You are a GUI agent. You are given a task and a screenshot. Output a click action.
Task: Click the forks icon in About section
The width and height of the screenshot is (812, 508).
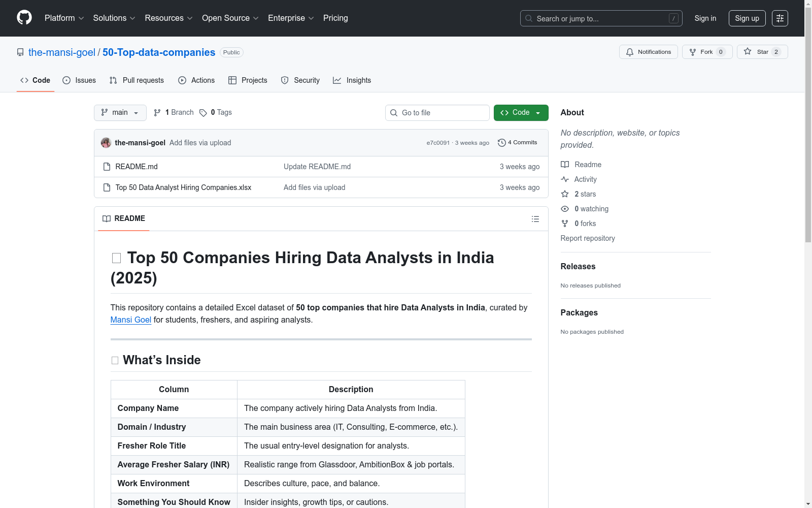tap(565, 224)
